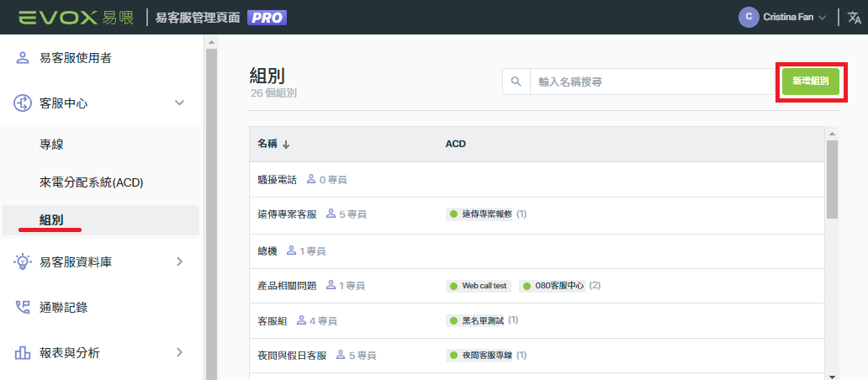
Task: Click the 易客服資料庫 lightbulb icon
Action: pos(22,262)
